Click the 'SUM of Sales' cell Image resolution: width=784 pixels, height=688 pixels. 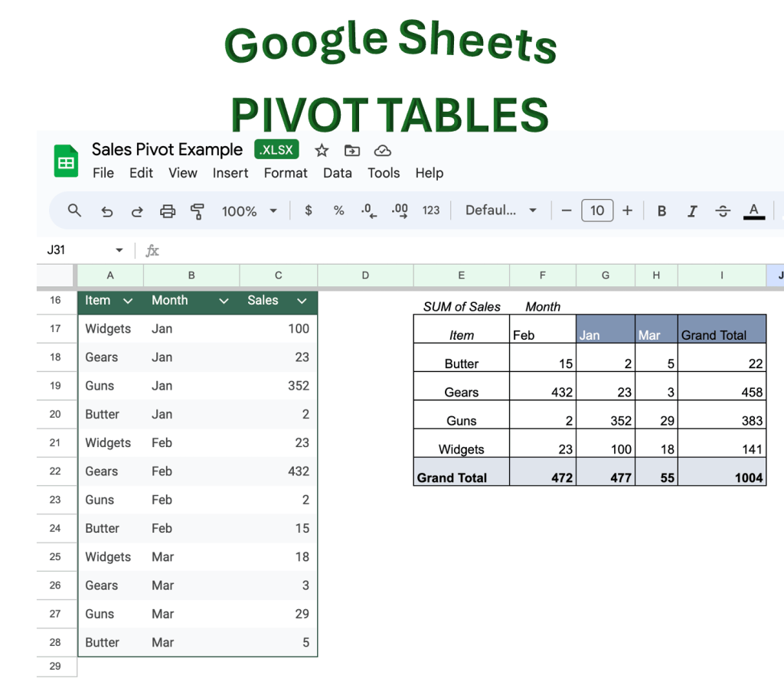pyautogui.click(x=462, y=306)
